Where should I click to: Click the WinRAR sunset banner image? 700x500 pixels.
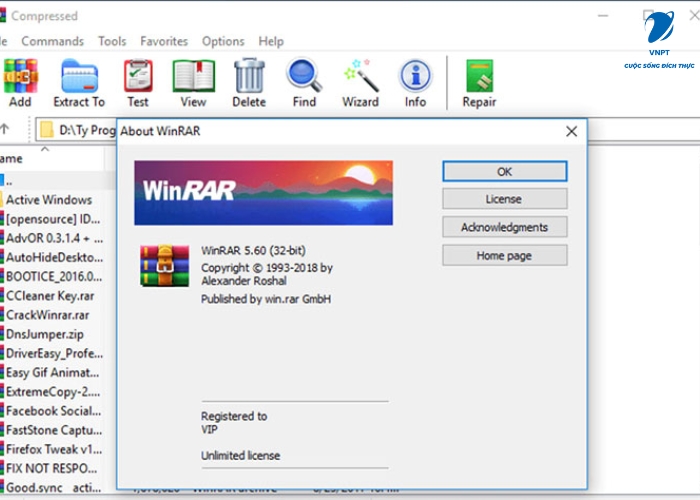click(263, 193)
